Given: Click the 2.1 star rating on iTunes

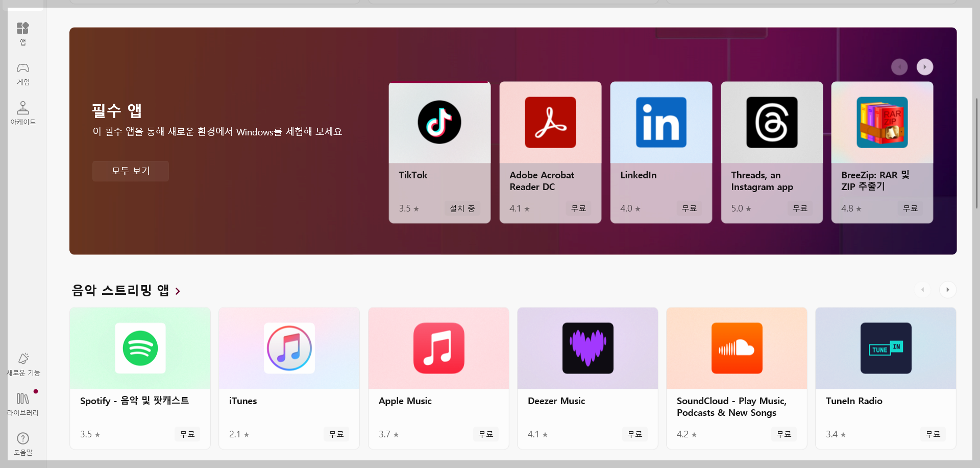Looking at the screenshot, I should 239,434.
